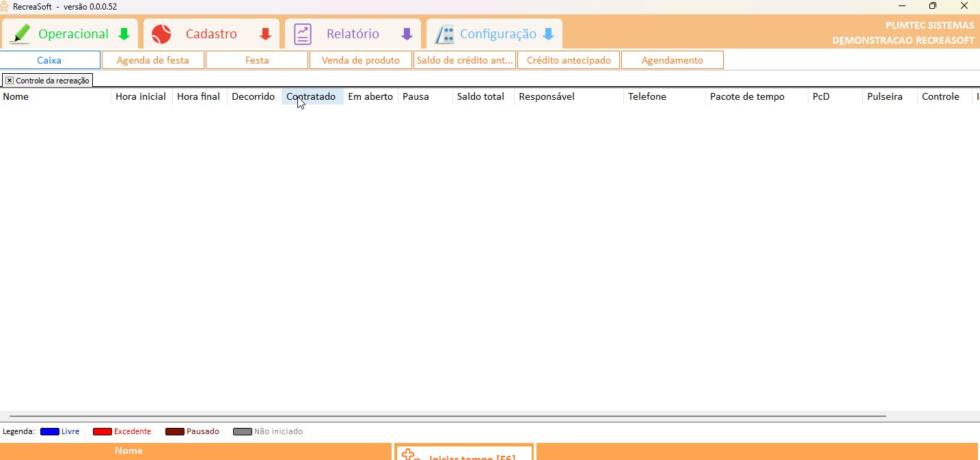Expand Configuração menu with blue arrow

click(x=548, y=34)
